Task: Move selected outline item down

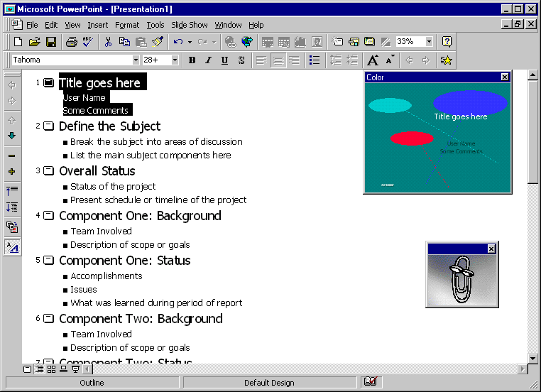Action: 12,136
